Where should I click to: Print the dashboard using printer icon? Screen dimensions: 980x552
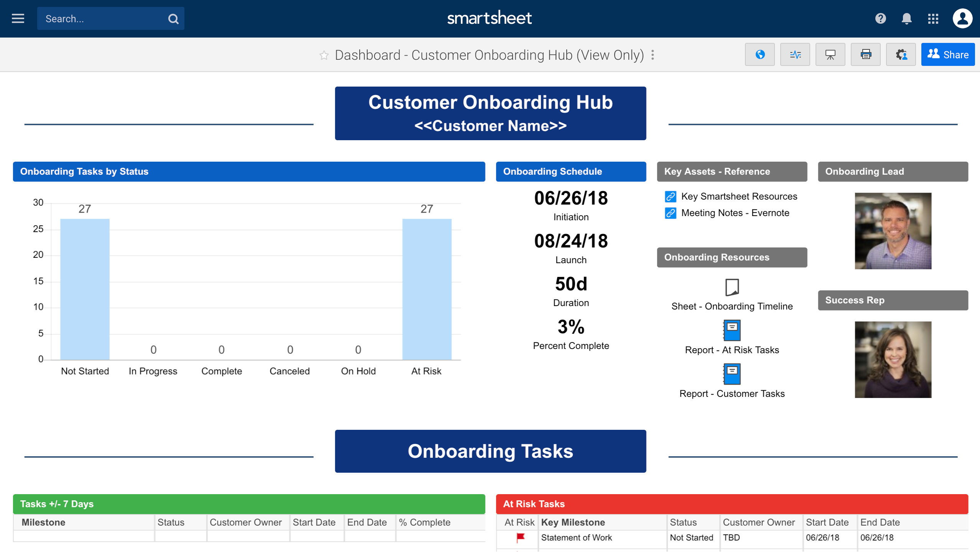(x=865, y=55)
